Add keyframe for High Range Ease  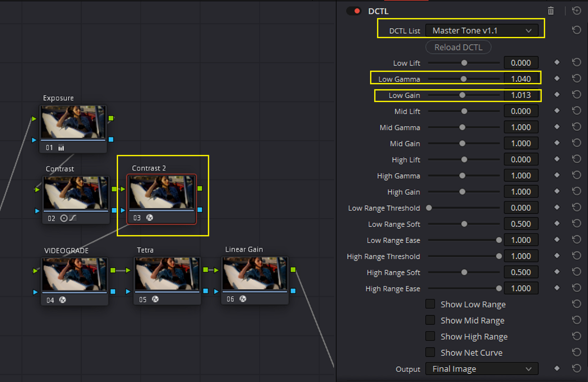pyautogui.click(x=557, y=288)
